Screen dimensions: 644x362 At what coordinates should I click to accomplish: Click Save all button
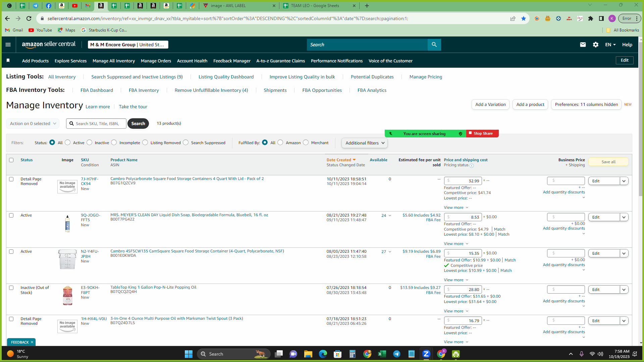(x=608, y=162)
